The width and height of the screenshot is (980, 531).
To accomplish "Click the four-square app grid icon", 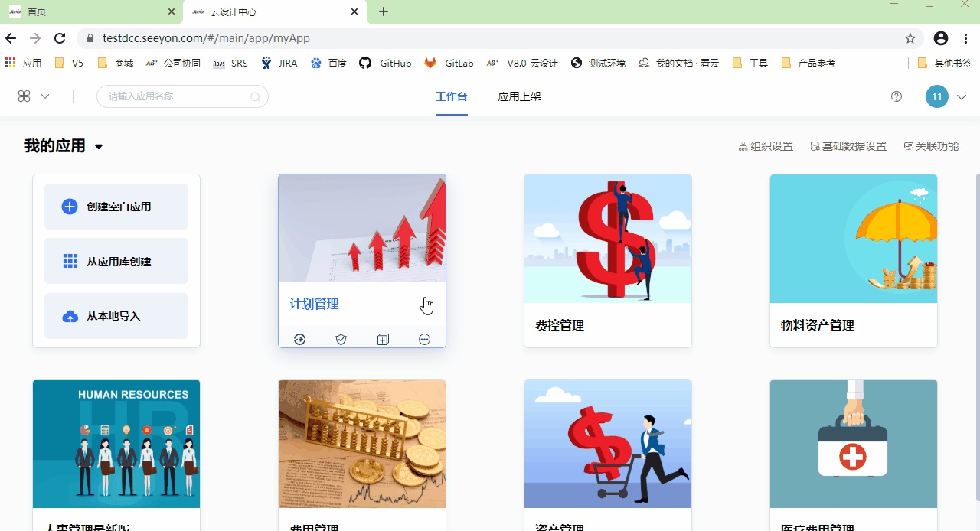I will coord(24,96).
